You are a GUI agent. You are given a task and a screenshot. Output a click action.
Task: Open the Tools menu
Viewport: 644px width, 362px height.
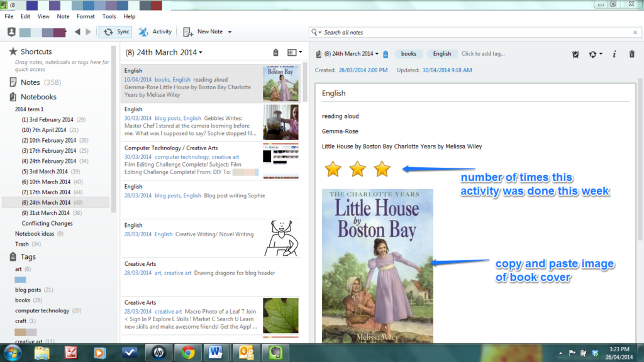tap(109, 16)
